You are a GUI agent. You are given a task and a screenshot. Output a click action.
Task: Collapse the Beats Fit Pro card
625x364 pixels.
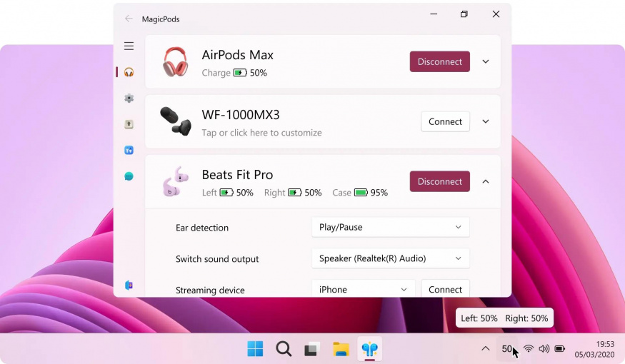point(486,181)
